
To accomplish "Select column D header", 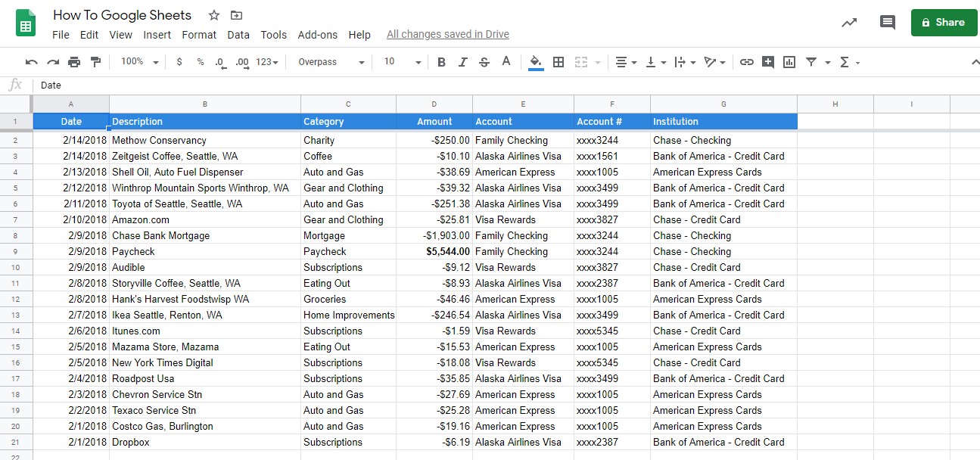I will (x=434, y=104).
